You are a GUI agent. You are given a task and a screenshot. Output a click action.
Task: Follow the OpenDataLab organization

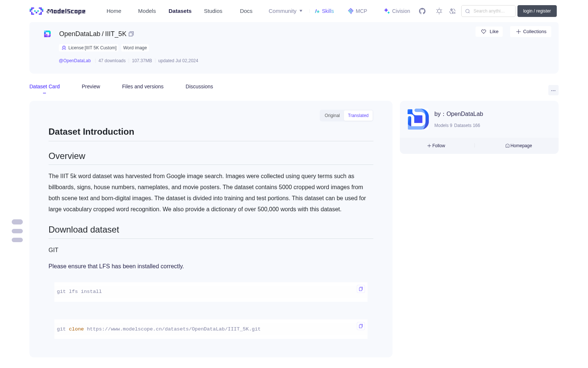pyautogui.click(x=436, y=146)
